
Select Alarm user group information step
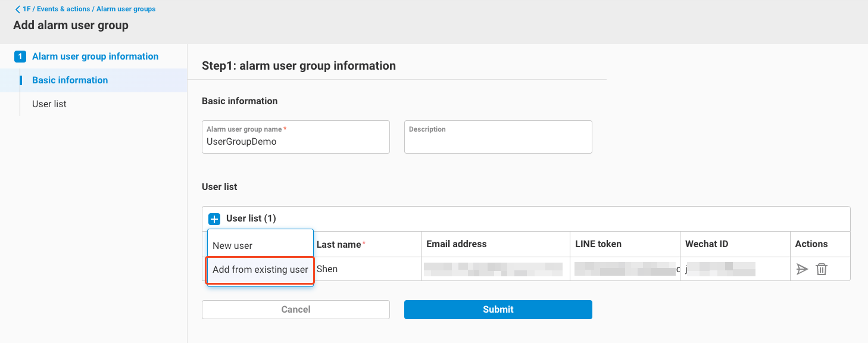pos(95,57)
